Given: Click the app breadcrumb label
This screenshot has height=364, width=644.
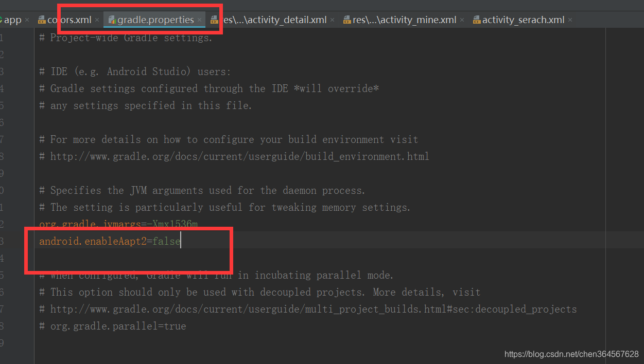Looking at the screenshot, I should [13, 19].
